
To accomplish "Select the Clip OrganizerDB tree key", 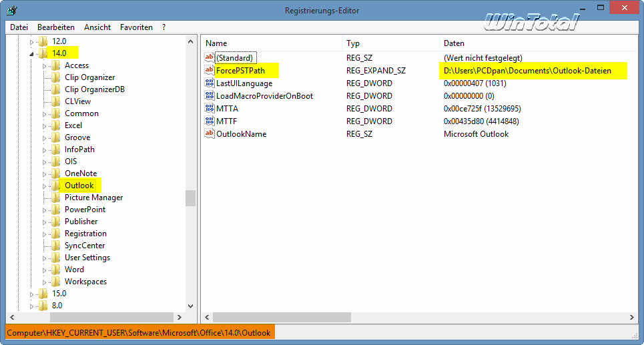I will [95, 89].
